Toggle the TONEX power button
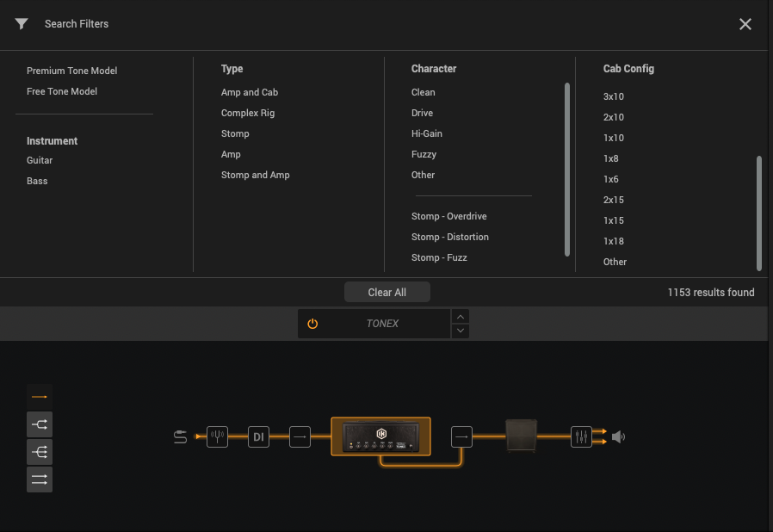The height and width of the screenshot is (532, 773). coord(312,324)
